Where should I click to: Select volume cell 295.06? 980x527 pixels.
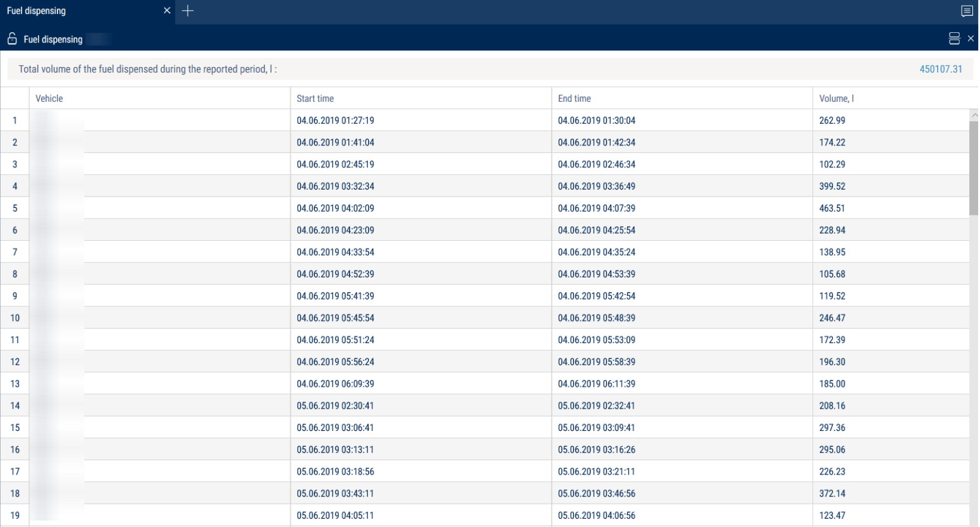(x=832, y=449)
